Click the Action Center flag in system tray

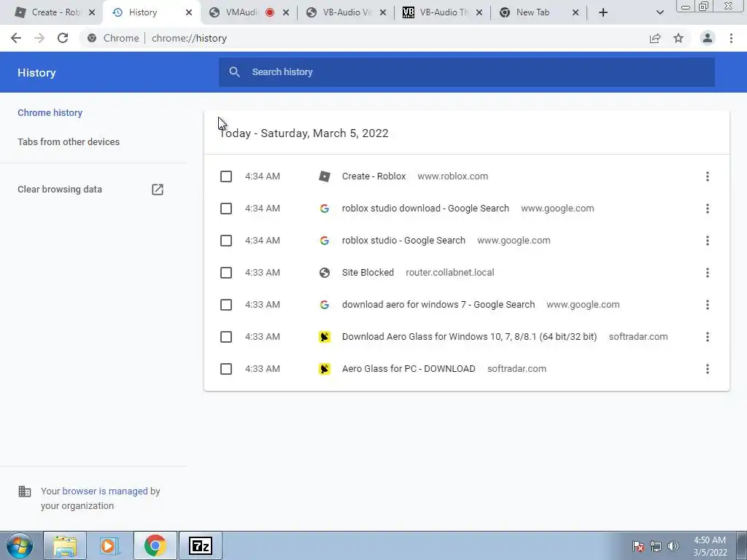coord(638,546)
